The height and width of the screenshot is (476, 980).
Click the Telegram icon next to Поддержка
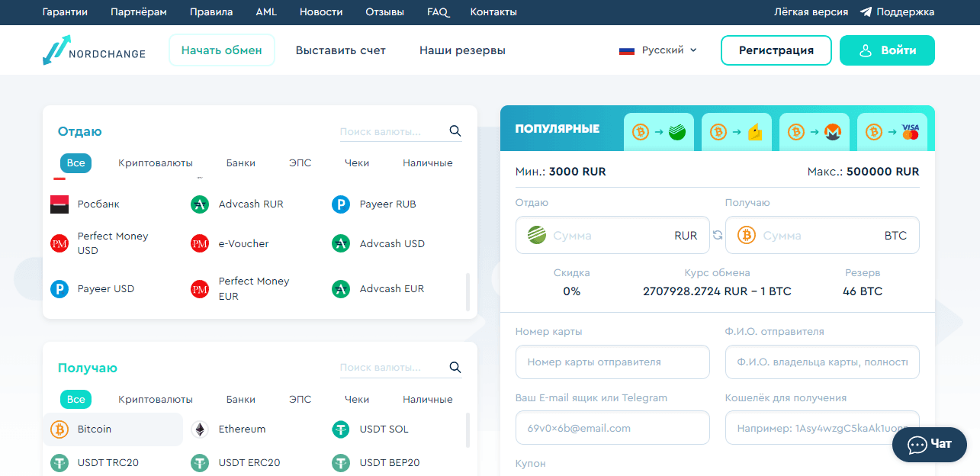tap(866, 11)
